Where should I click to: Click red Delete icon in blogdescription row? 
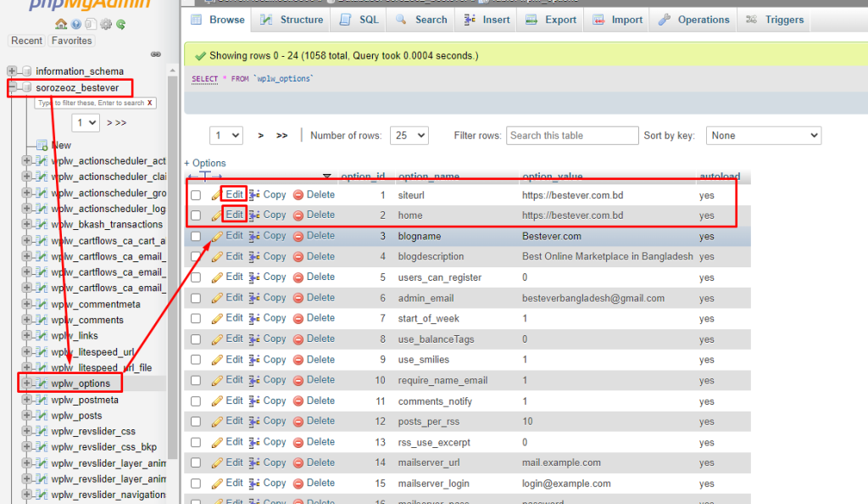[298, 257]
